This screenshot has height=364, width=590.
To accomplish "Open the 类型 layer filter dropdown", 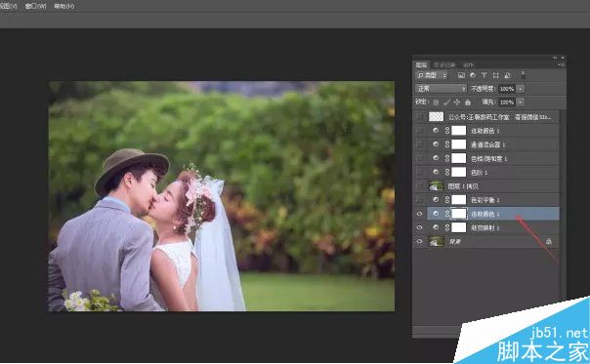I will point(431,75).
